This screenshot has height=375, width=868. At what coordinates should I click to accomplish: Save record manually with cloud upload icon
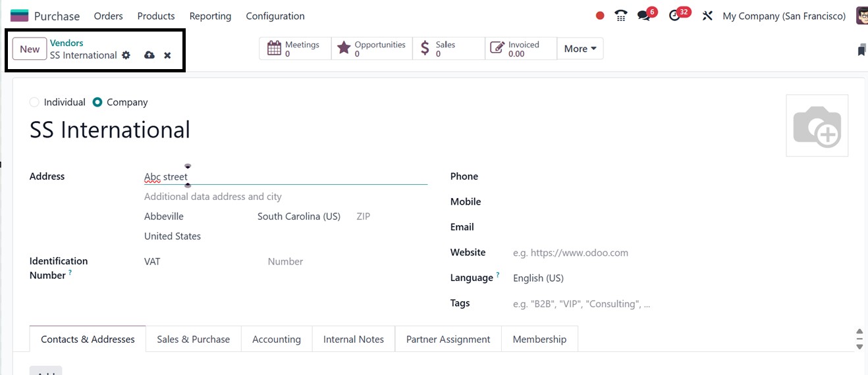point(149,55)
